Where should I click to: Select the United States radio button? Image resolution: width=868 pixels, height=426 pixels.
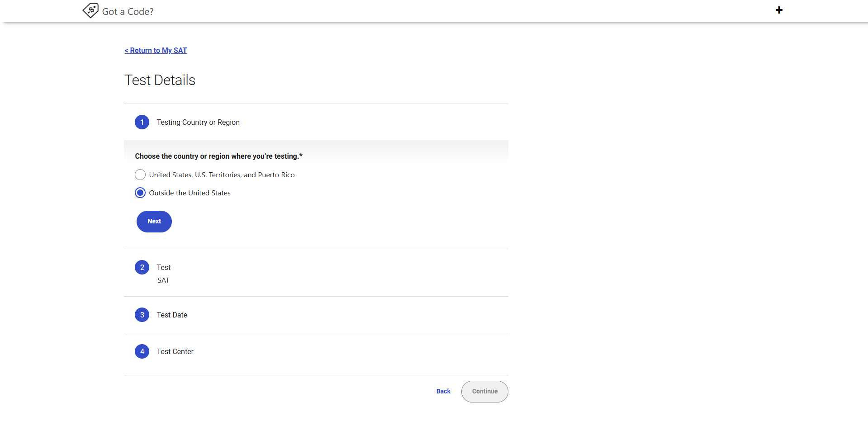[x=140, y=175]
